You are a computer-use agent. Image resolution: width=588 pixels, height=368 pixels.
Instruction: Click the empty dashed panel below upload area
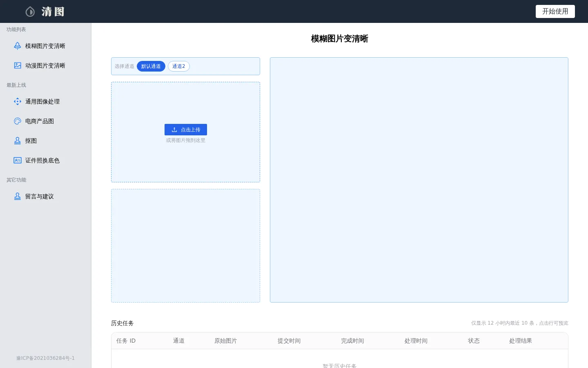(186, 246)
